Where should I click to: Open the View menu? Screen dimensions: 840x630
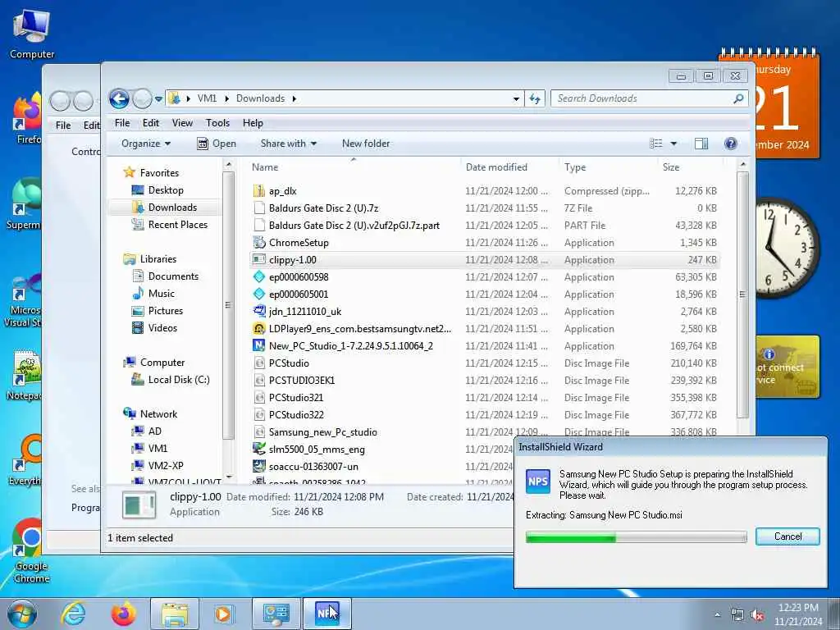182,123
